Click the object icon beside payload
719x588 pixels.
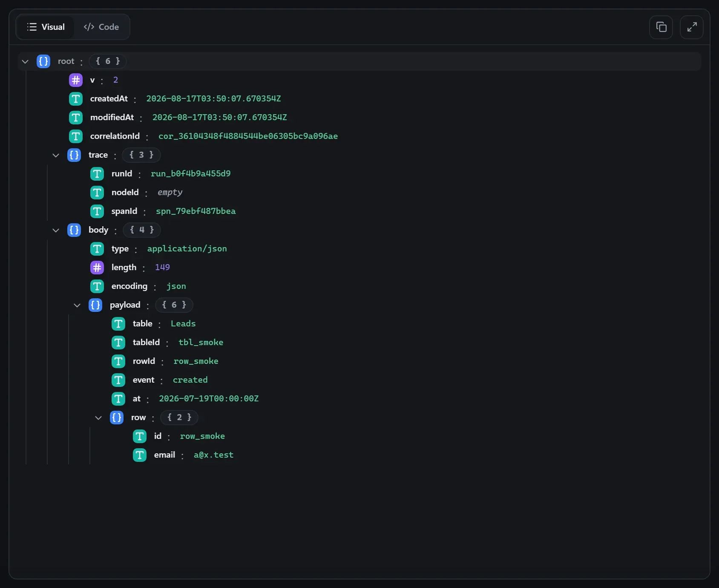pyautogui.click(x=95, y=305)
